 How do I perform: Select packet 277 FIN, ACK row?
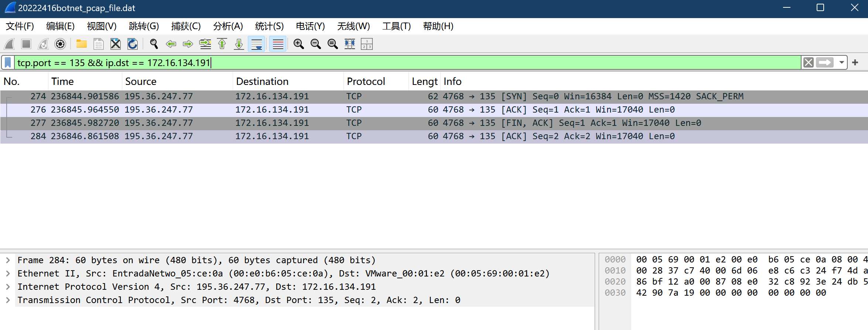[434, 123]
